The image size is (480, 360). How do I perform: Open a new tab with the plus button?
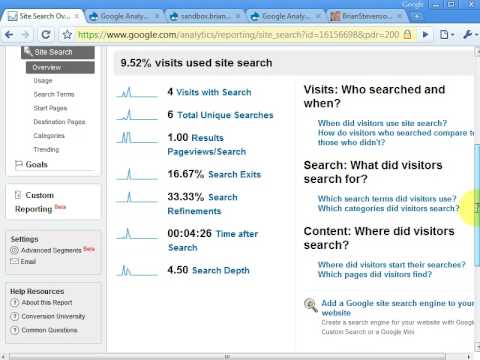[x=417, y=16]
